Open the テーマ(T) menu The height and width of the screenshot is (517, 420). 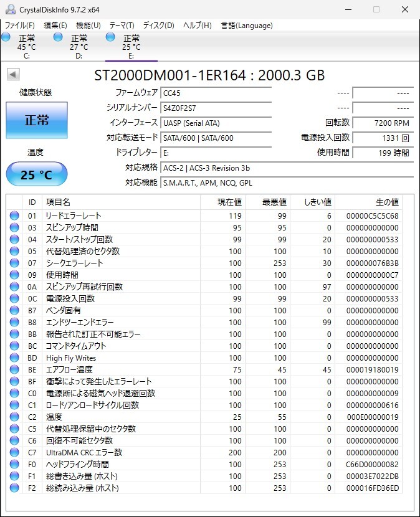click(x=122, y=26)
